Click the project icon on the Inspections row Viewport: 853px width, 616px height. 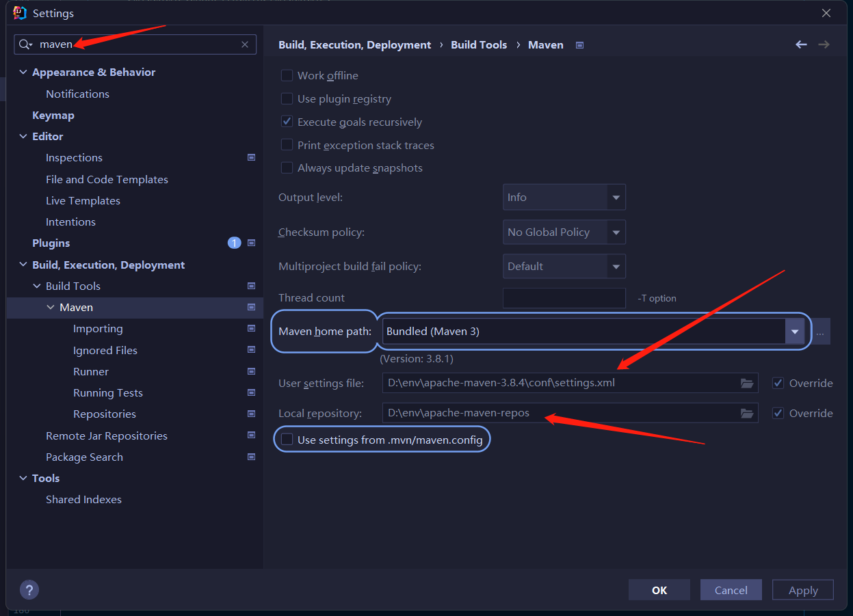point(251,157)
